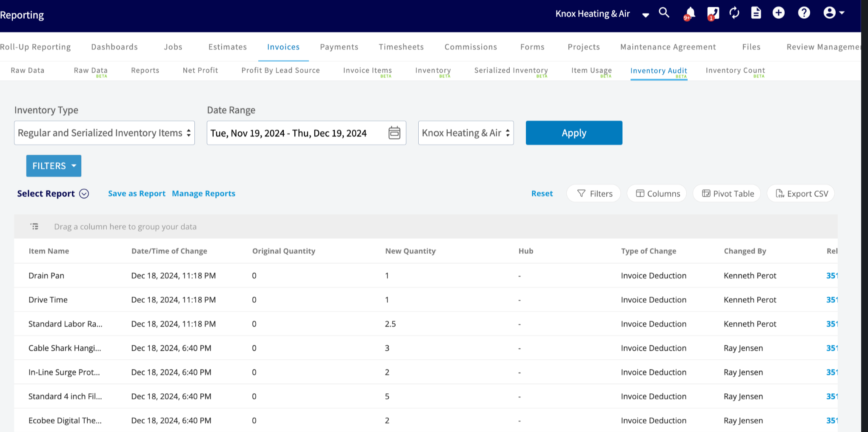This screenshot has width=868, height=432.
Task: Open the Payments tab
Action: [339, 47]
